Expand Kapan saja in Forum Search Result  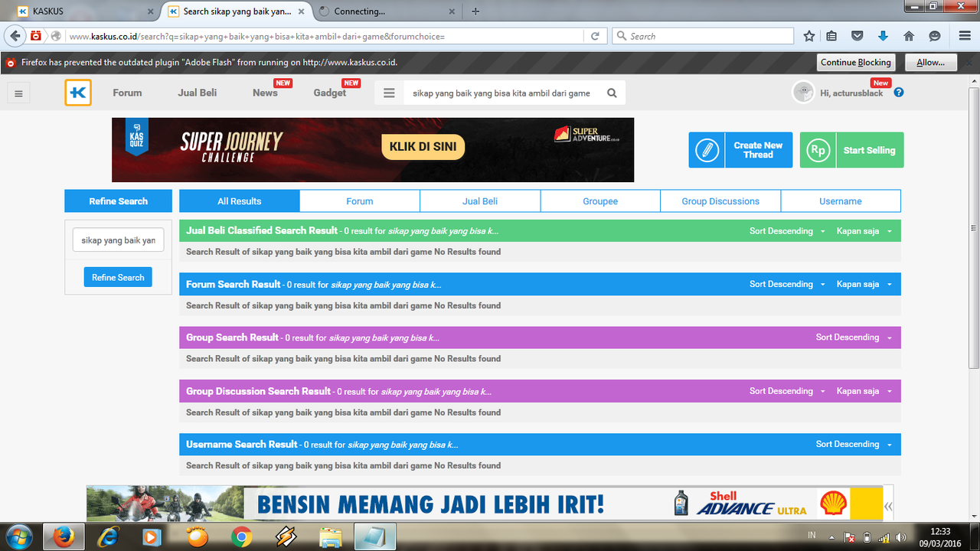point(864,284)
